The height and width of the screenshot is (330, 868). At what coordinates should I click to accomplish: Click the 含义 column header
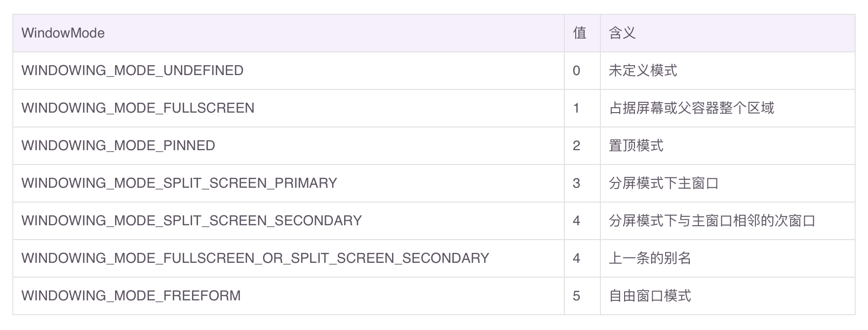click(727, 33)
